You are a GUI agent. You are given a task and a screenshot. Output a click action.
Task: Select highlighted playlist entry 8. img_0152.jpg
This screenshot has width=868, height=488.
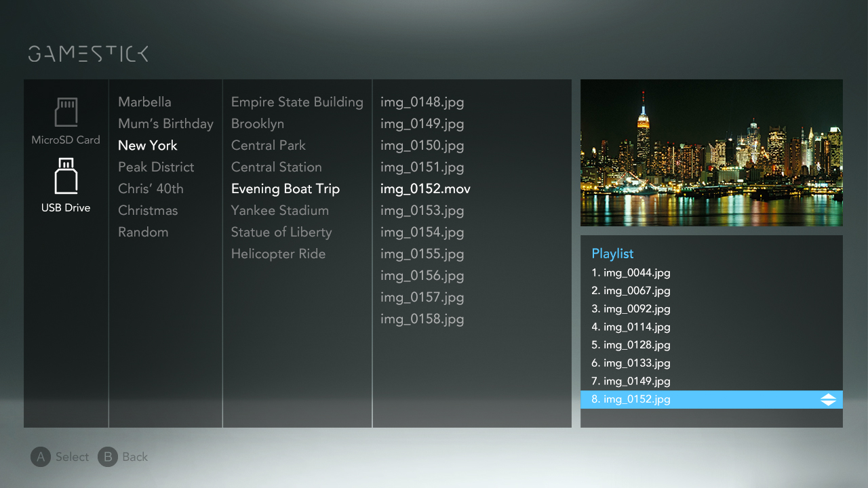click(x=711, y=400)
